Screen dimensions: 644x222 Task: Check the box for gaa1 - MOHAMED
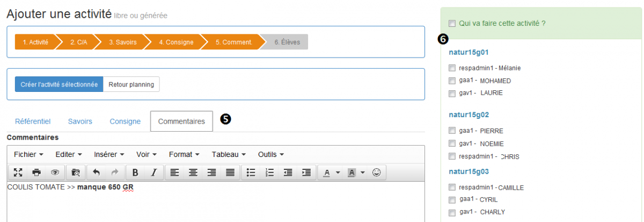click(452, 81)
